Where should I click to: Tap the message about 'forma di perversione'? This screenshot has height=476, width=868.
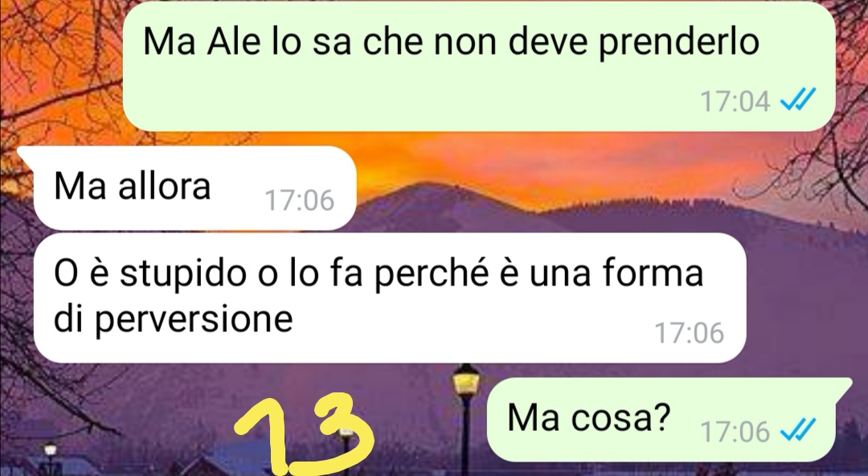pos(390,298)
